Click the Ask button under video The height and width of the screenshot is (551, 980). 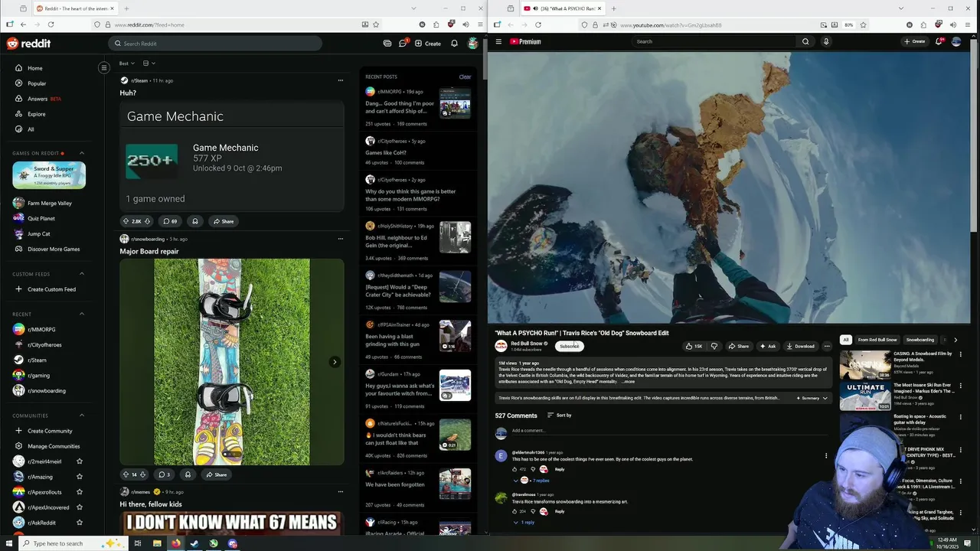pos(768,346)
